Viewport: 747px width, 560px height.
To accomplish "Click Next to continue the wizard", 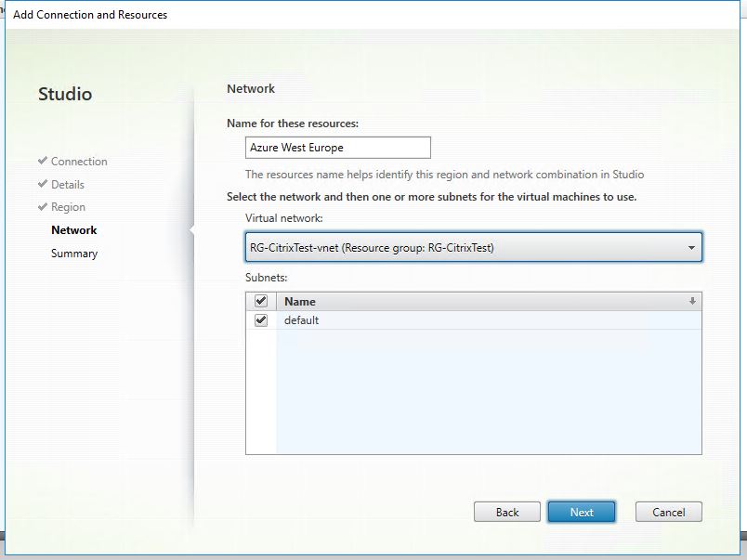I will 582,512.
